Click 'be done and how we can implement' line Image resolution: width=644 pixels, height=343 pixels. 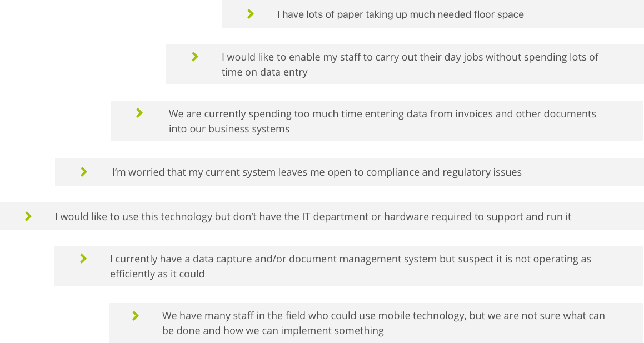tap(273, 331)
